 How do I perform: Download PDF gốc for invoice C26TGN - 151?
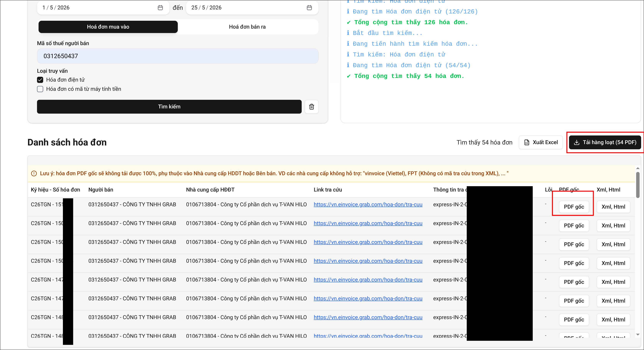point(574,207)
